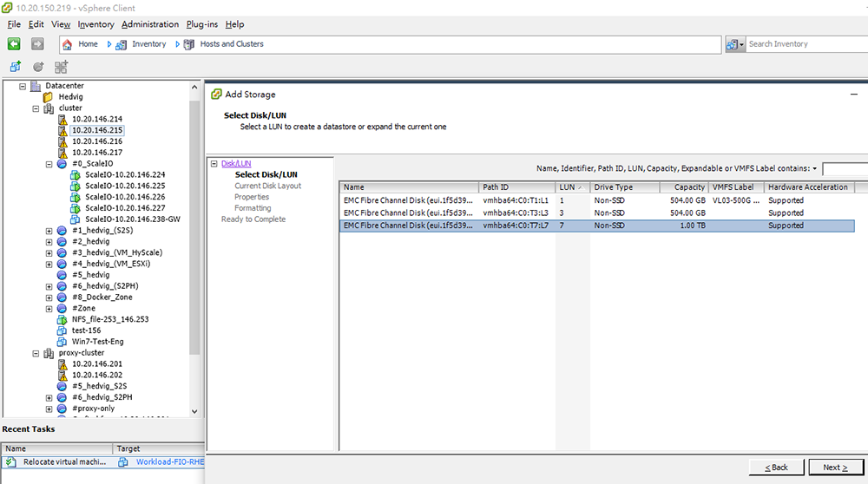Open the Administration menu
The width and height of the screenshot is (868, 484).
[x=150, y=24]
